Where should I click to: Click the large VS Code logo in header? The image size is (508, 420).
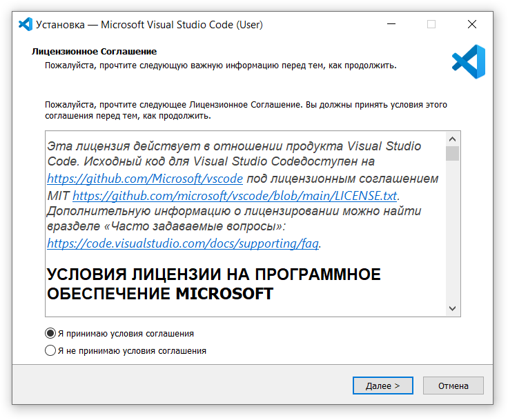469,61
